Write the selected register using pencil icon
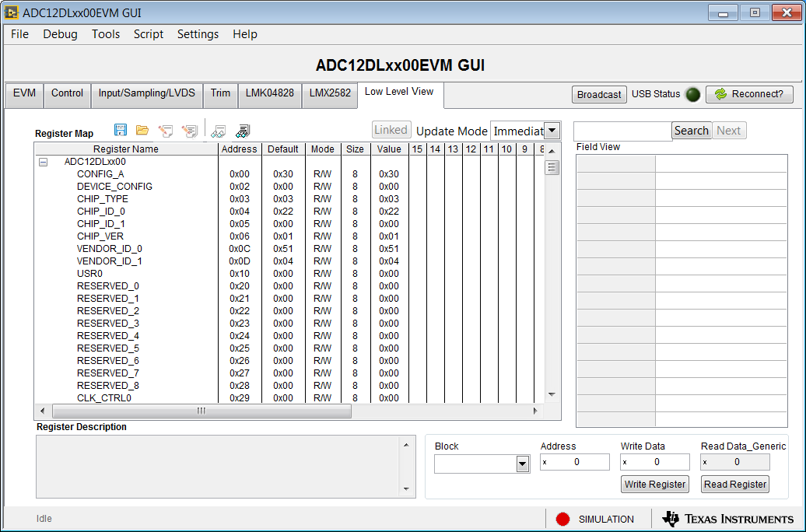This screenshot has height=532, width=806. 166,130
